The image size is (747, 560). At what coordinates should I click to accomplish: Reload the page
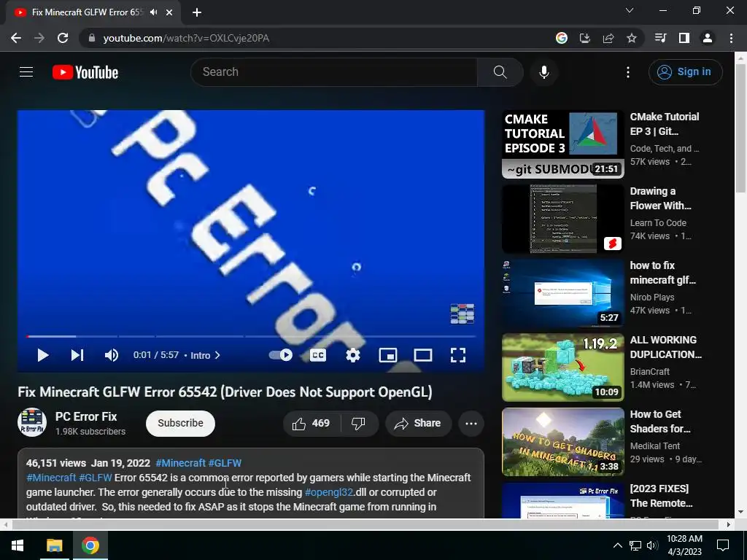coord(63,38)
